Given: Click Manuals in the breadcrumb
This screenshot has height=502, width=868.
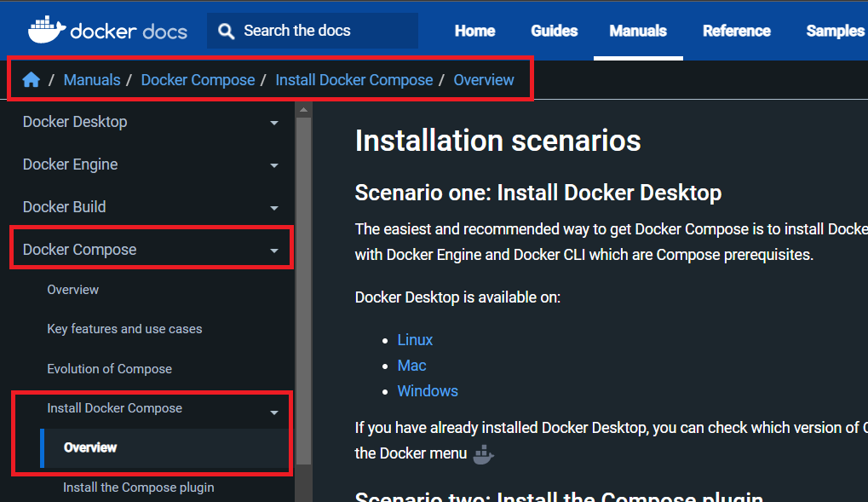Looking at the screenshot, I should coord(92,80).
